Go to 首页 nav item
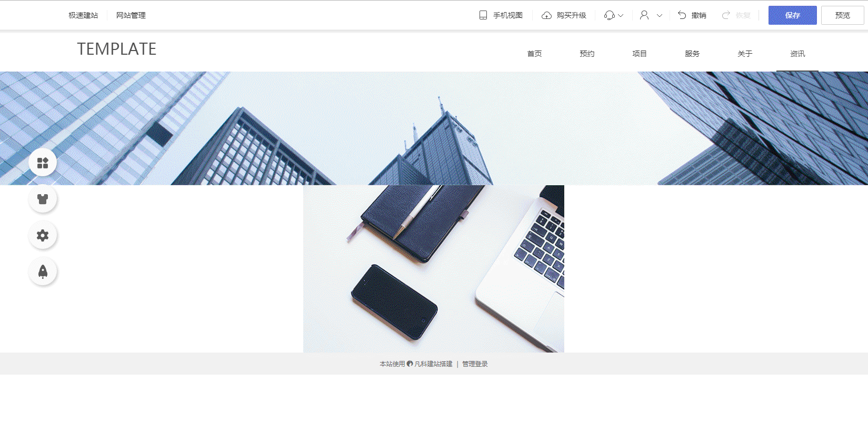This screenshot has height=442, width=868. tap(534, 54)
